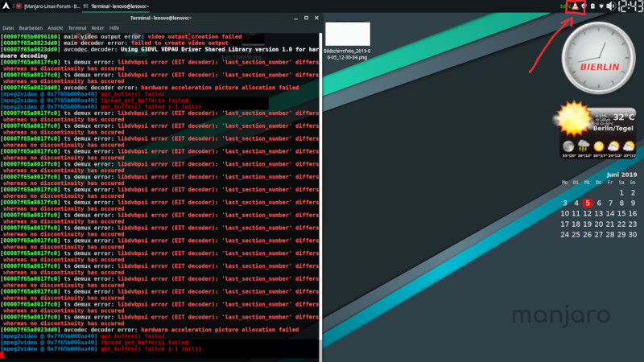644x362 pixels.
Task: Click the panel clock showing 12:43
Action: (x=629, y=6)
